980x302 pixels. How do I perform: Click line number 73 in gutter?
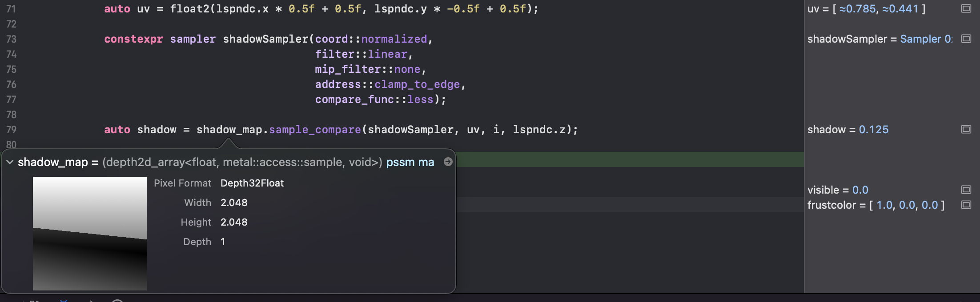(11, 39)
